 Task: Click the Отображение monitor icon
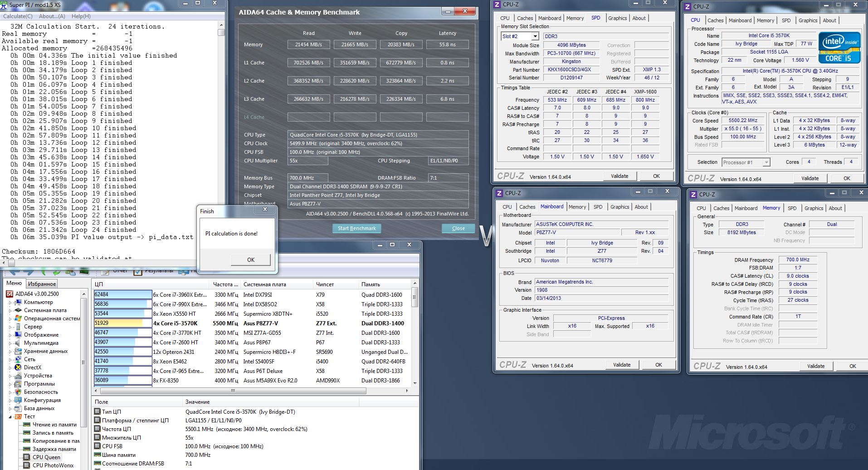[18, 335]
